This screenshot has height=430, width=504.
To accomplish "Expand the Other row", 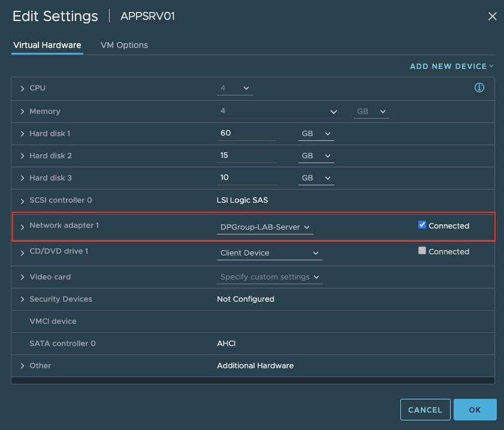I will click(x=22, y=366).
